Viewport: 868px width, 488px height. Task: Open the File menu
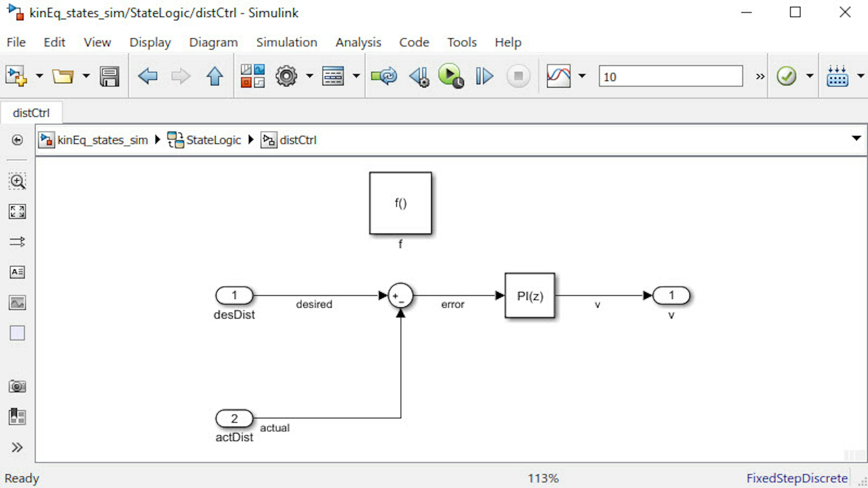pos(16,42)
